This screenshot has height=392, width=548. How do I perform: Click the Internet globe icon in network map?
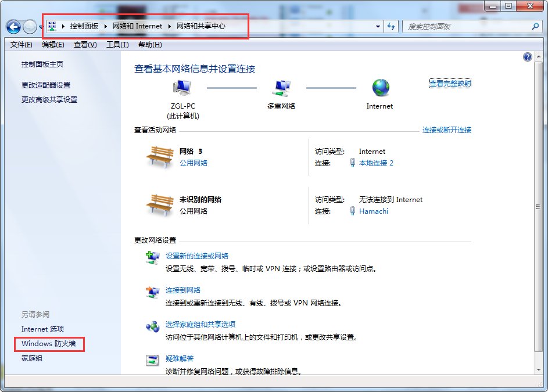coord(379,87)
